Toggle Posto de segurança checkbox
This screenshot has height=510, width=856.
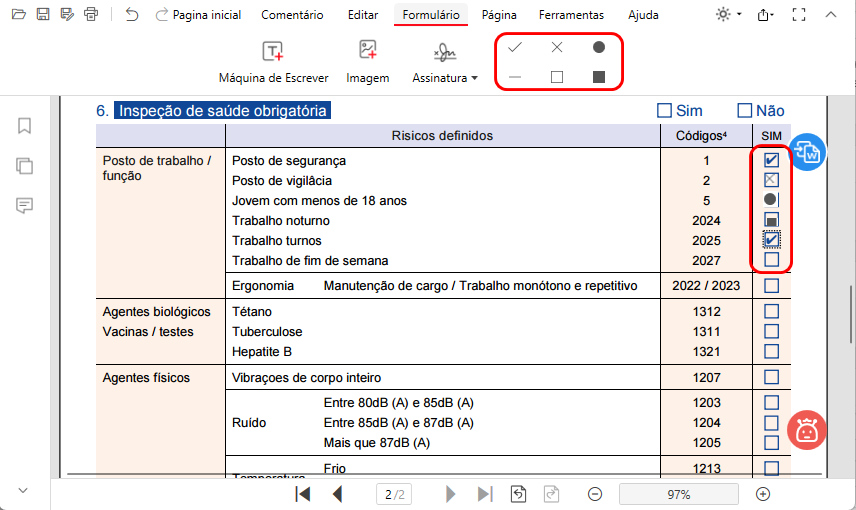pos(771,160)
